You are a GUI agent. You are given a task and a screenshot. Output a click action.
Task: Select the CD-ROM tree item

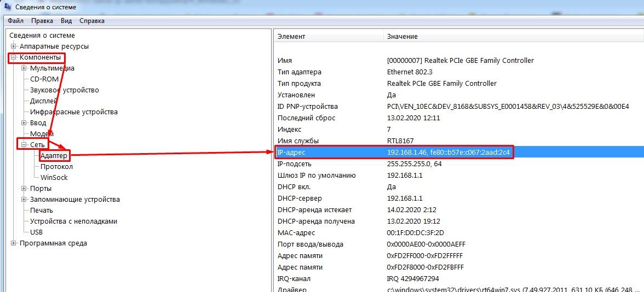[44, 79]
